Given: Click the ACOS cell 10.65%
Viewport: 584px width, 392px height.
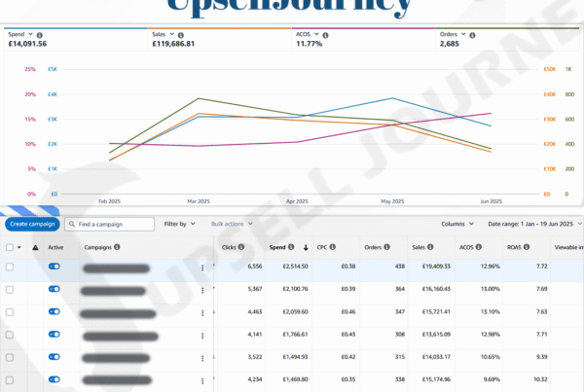Looking at the screenshot, I should tap(491, 357).
